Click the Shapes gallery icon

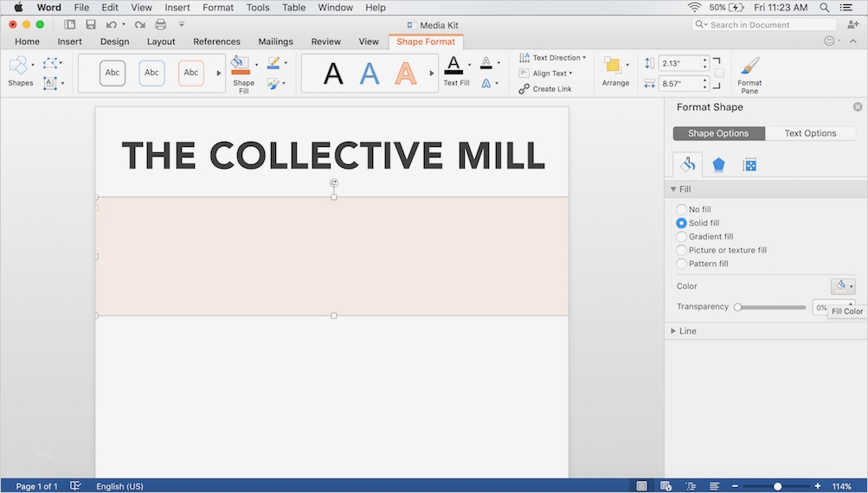pos(18,66)
